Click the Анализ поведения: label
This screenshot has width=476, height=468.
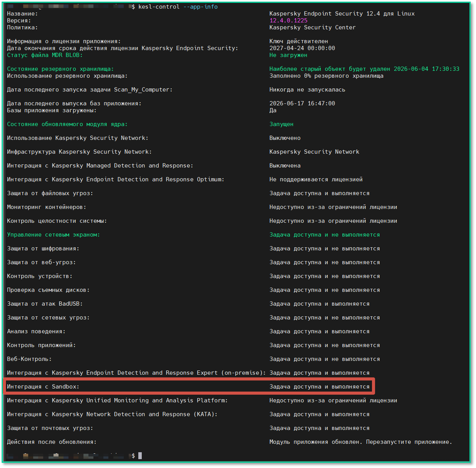point(36,331)
